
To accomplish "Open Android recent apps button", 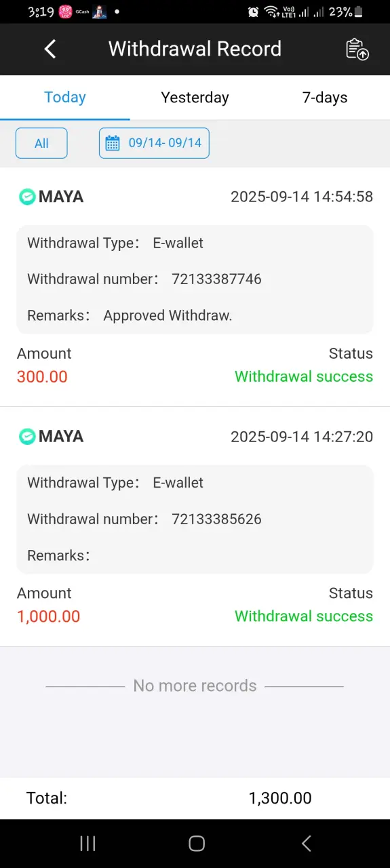I will pos(87,843).
